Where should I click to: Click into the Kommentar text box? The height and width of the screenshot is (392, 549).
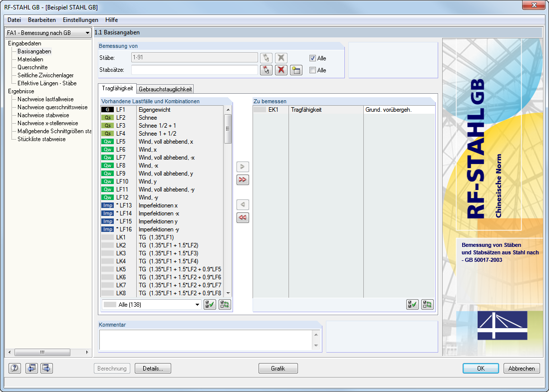pos(206,340)
